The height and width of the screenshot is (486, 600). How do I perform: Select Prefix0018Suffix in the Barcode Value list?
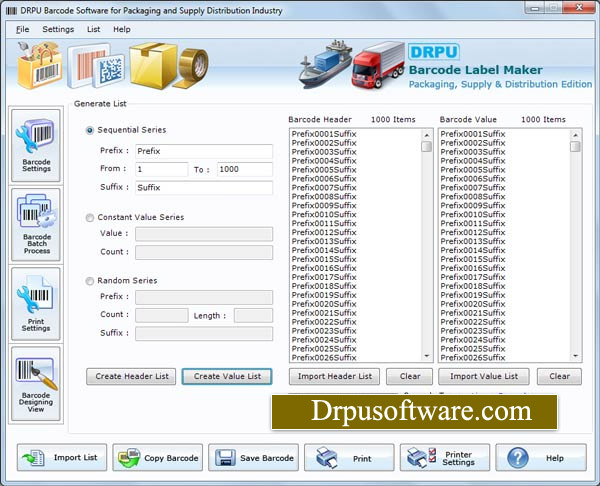473,286
